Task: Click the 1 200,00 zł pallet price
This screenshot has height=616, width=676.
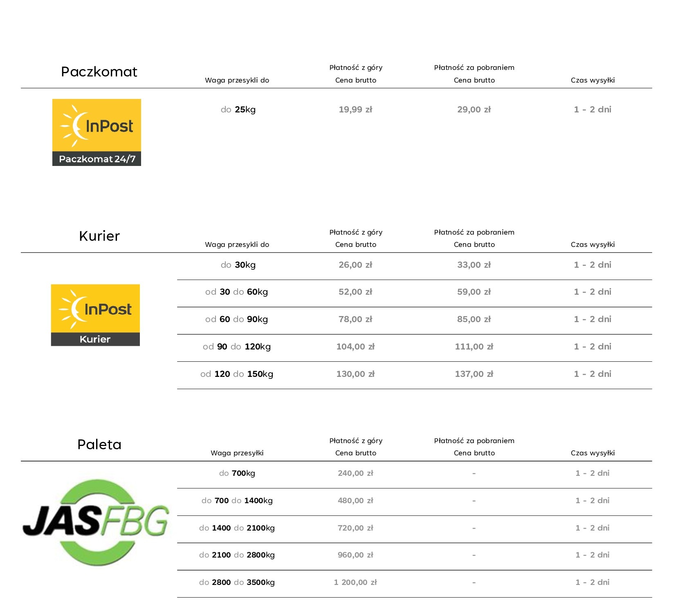Action: point(355,582)
